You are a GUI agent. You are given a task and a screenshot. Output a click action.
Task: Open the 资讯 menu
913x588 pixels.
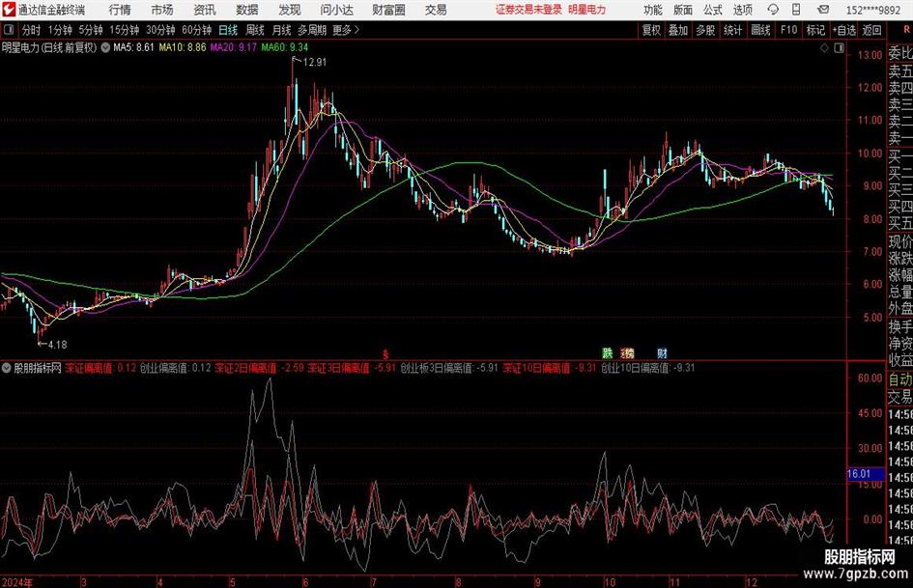[x=205, y=10]
